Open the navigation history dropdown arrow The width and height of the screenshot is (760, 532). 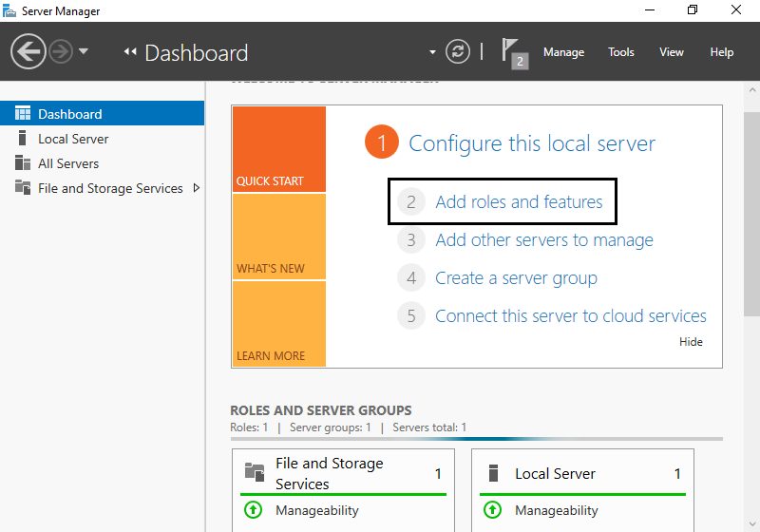(84, 51)
